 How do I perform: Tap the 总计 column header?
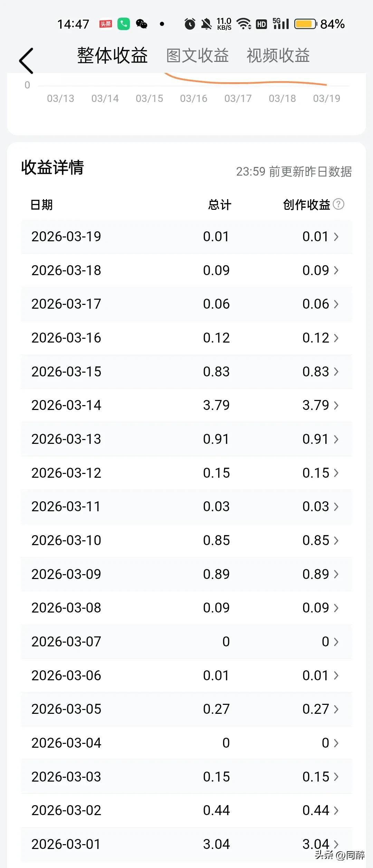point(220,205)
